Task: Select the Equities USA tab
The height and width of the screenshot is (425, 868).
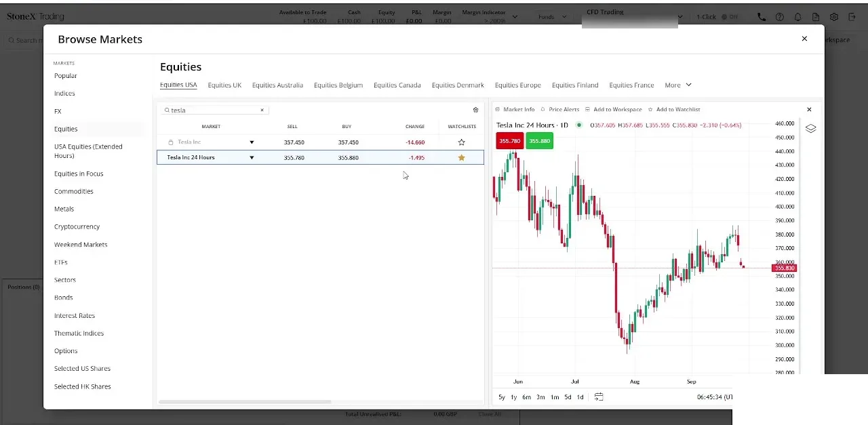Action: pyautogui.click(x=178, y=85)
